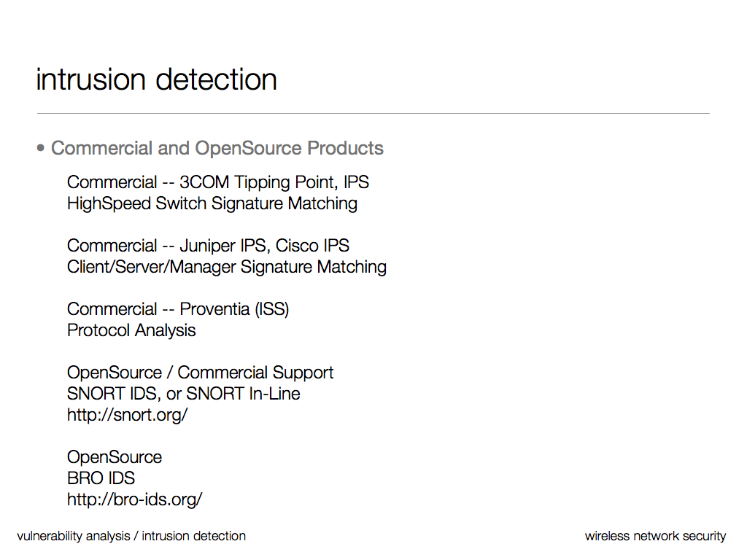Click "vulnerability analysis" in the footer

pos(73,536)
